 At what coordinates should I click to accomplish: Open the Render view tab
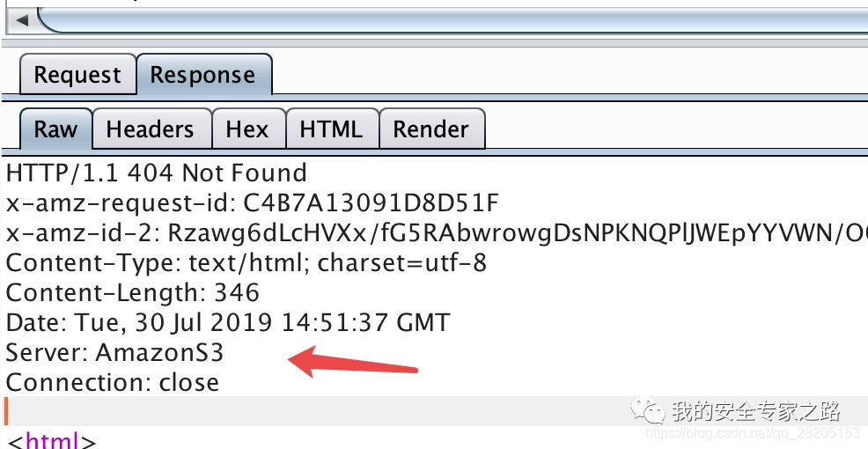coord(431,129)
